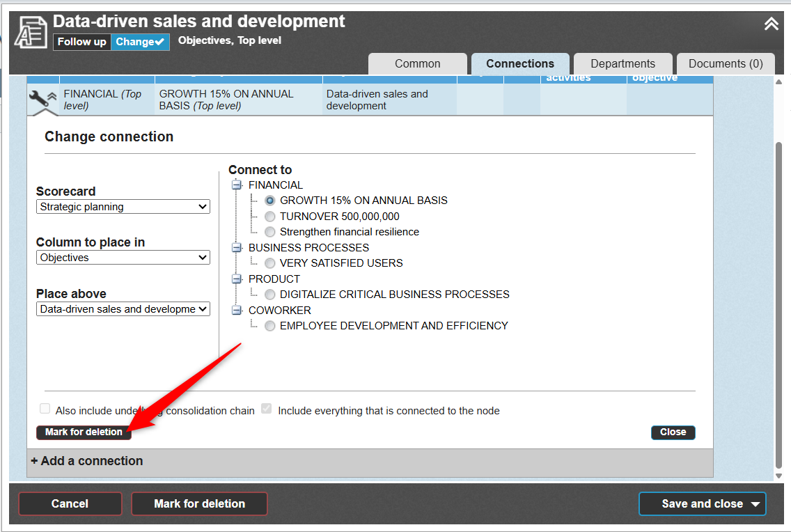Collapse the FINANCIAL tree node
Image resolution: width=791 pixels, height=532 pixels.
[x=237, y=185]
